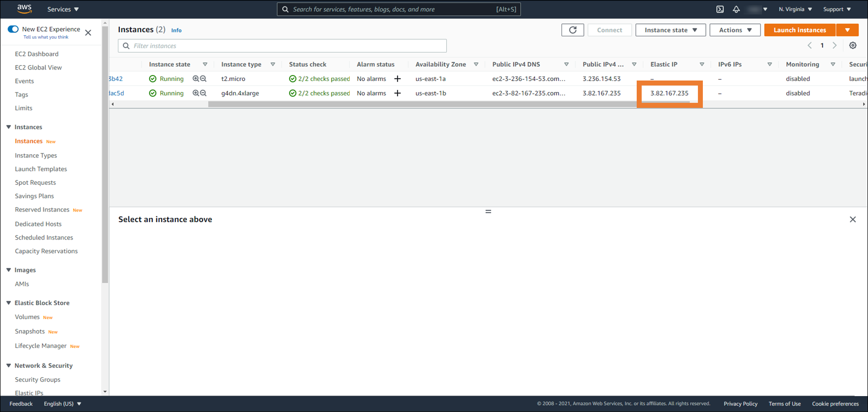
Task: Open the table preferences gear icon
Action: click(x=853, y=45)
